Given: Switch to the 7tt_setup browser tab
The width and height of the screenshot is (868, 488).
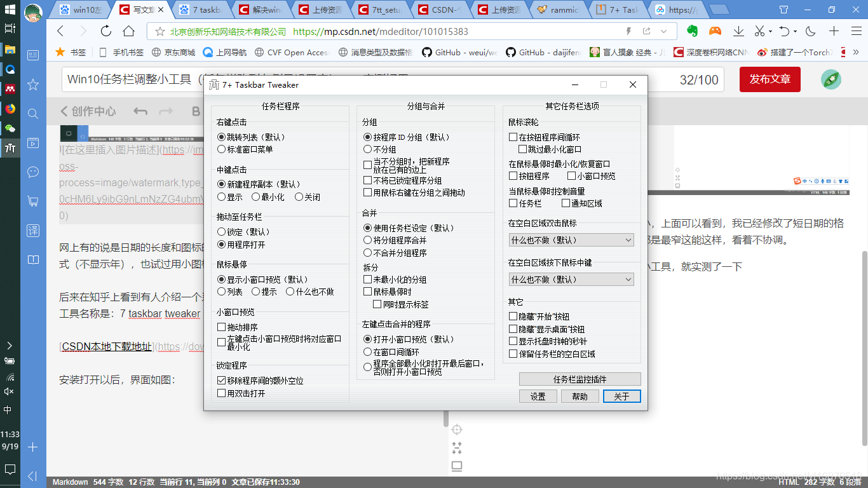Looking at the screenshot, I should coord(380,10).
